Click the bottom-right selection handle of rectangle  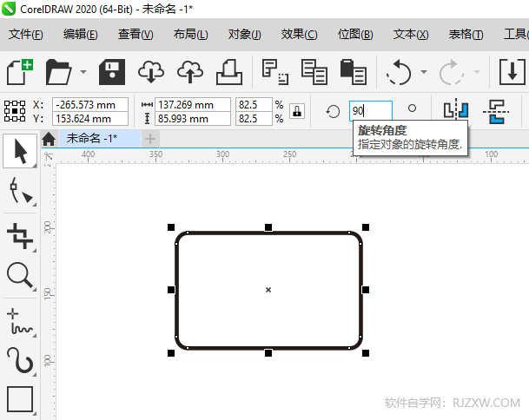366,353
